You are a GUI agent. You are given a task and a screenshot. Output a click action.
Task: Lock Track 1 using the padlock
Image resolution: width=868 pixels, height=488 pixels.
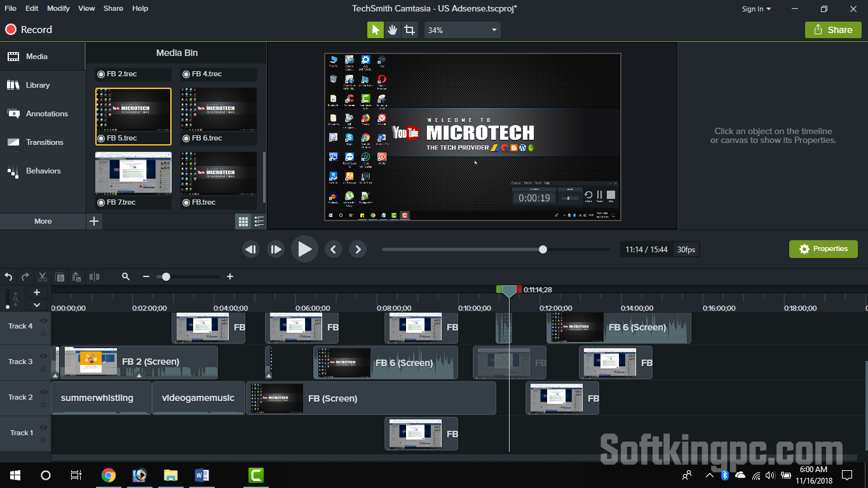(44, 439)
